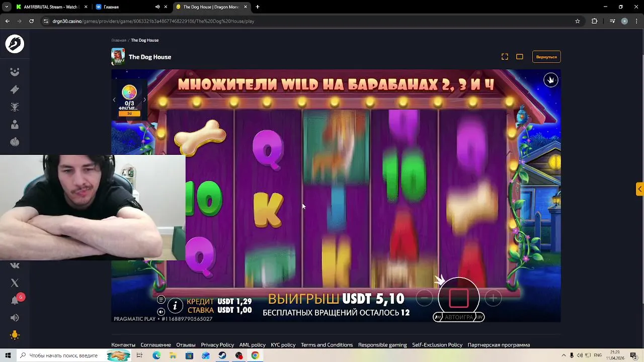The height and width of the screenshot is (362, 644).
Task: Click the Вернуться button
Action: tap(546, 57)
